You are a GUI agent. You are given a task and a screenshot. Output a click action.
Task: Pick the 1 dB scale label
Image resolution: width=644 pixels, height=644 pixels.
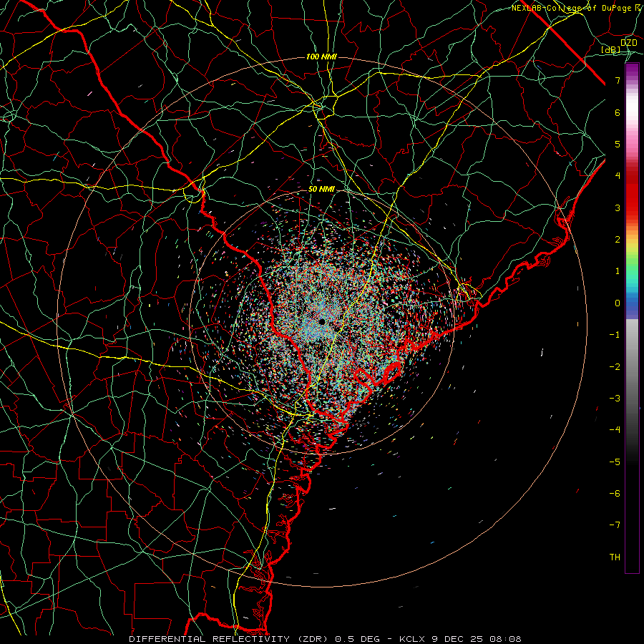pos(618,271)
